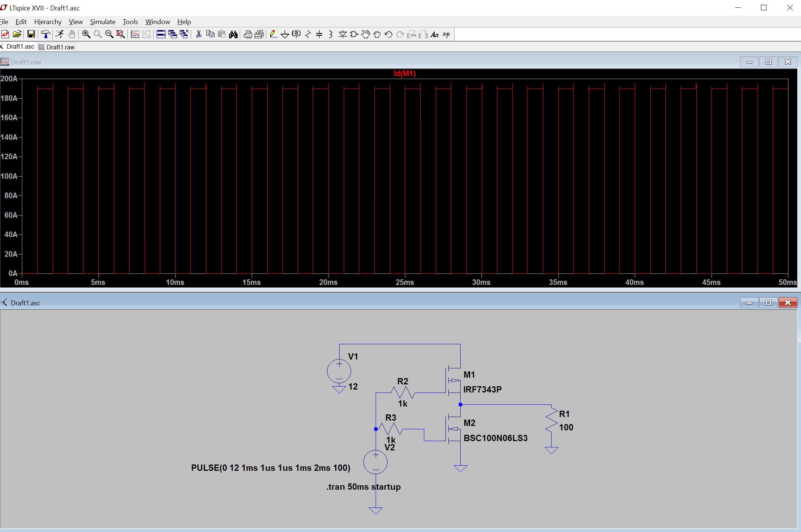
Task: Save the schematic with the floppy icon
Action: pos(31,35)
